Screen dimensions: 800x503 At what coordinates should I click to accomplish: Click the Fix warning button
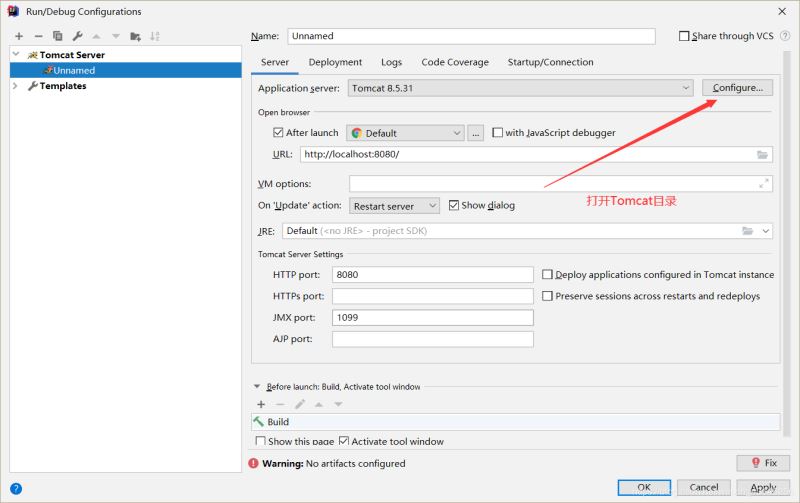[762, 463]
